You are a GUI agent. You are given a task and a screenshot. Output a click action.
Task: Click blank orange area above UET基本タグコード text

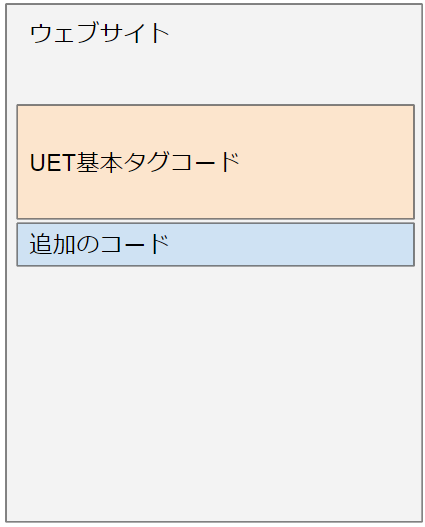point(215,127)
